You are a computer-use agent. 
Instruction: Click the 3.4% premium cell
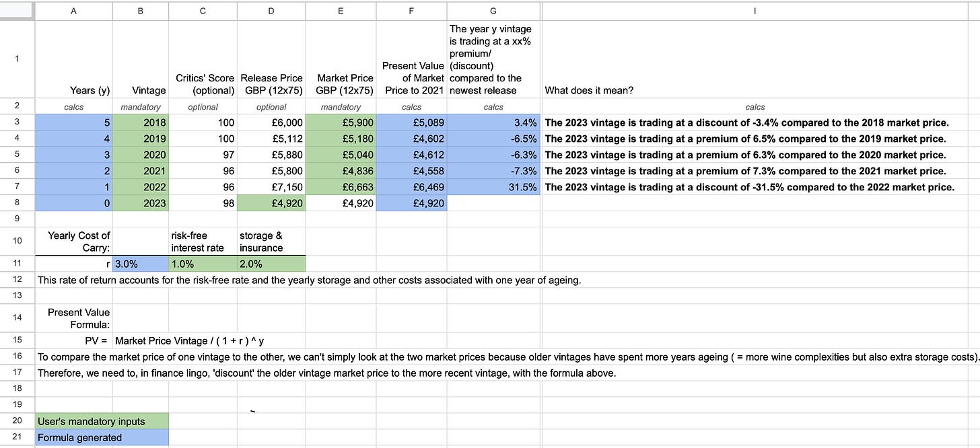pyautogui.click(x=493, y=122)
